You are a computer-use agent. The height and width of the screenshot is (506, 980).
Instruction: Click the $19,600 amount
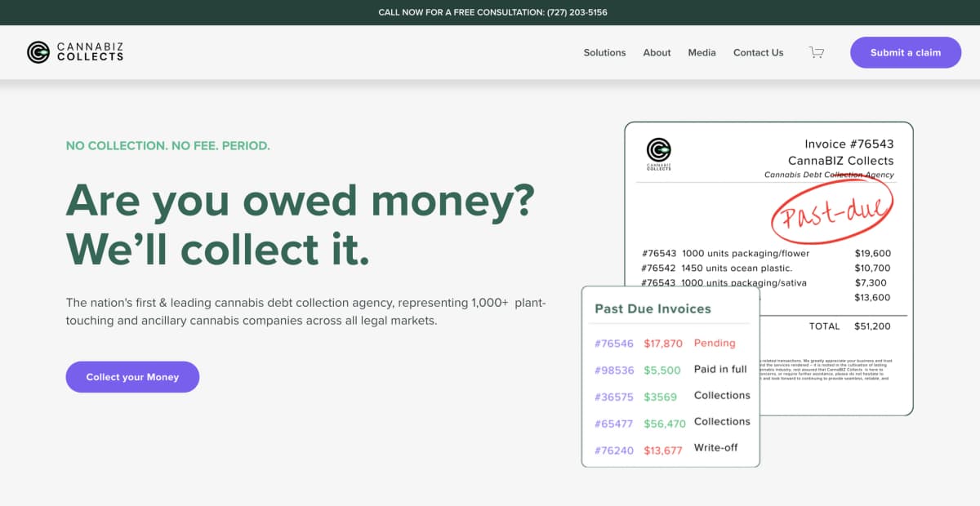point(872,253)
